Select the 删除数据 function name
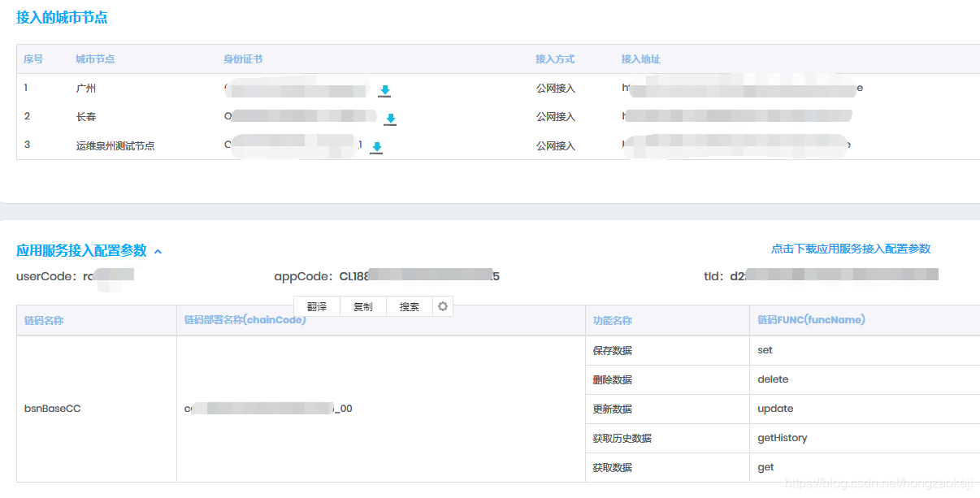The height and width of the screenshot is (498, 980). pyautogui.click(x=613, y=379)
